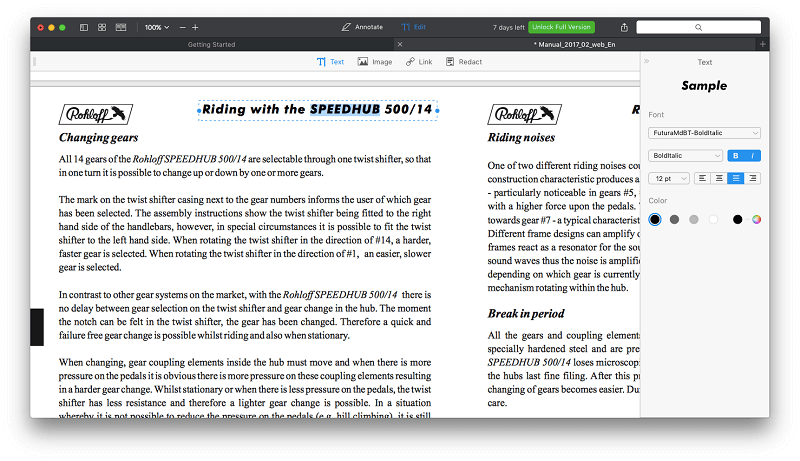Open the FuturaMdBT-BoldItalic font dropdown
This screenshot has width=800, height=461.
tap(704, 133)
